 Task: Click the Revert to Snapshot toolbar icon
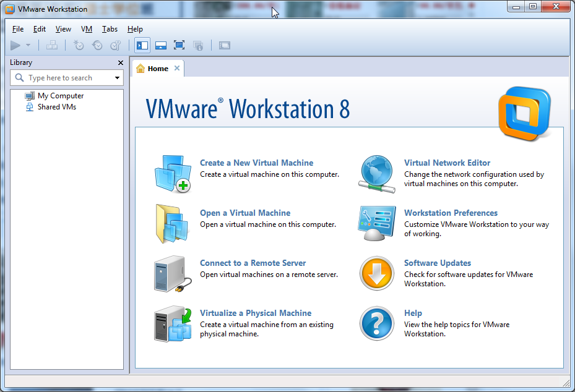pos(97,45)
